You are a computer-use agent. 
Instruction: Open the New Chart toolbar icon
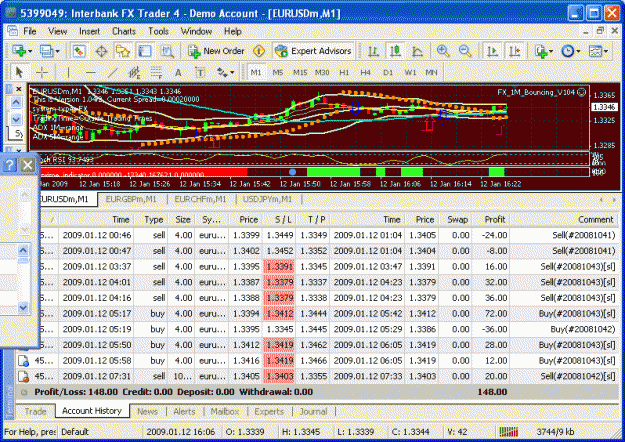(19, 51)
